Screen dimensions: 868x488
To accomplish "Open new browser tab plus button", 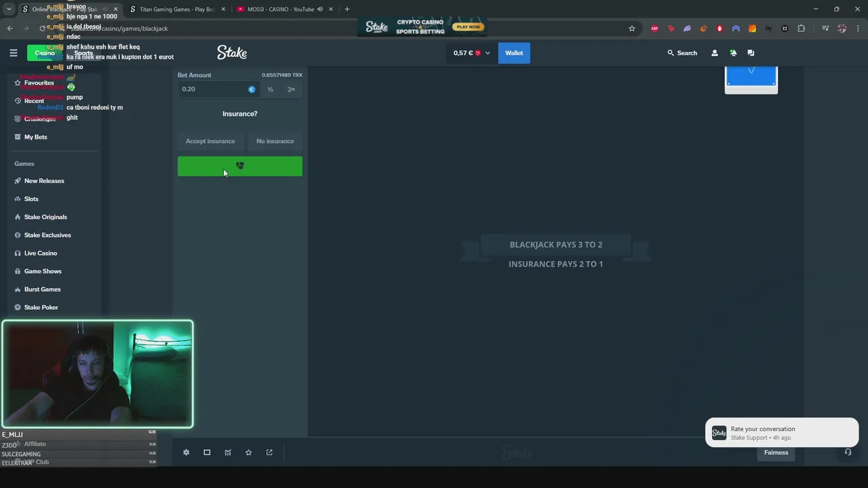I will click(347, 9).
